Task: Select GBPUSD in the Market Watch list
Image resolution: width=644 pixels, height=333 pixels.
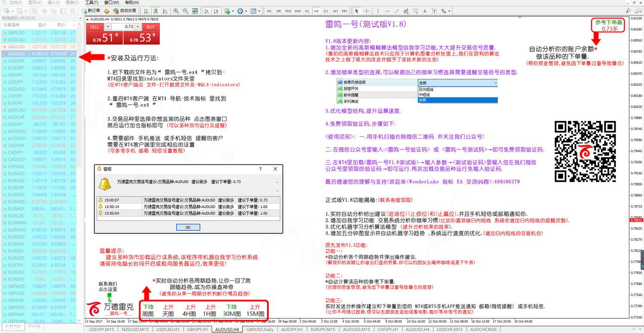Action: pos(39,33)
